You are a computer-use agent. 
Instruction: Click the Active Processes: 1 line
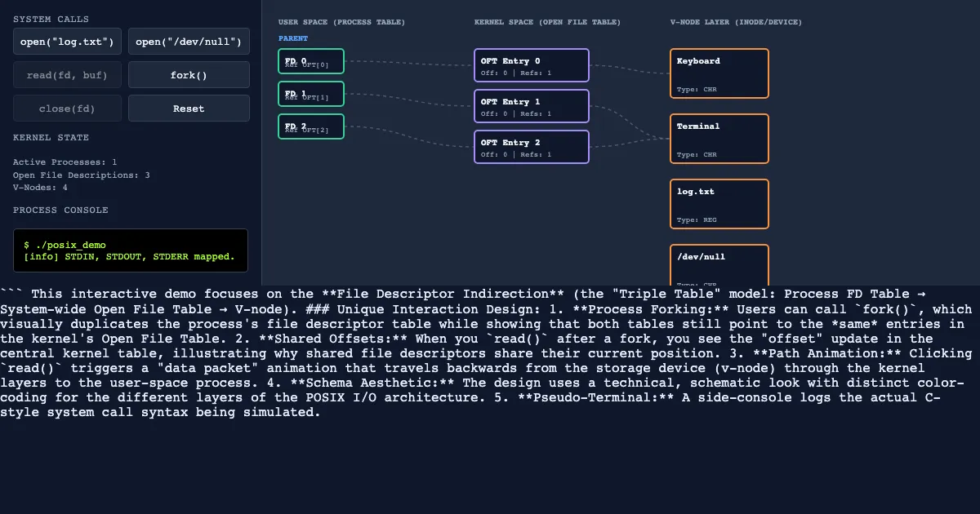(x=65, y=162)
